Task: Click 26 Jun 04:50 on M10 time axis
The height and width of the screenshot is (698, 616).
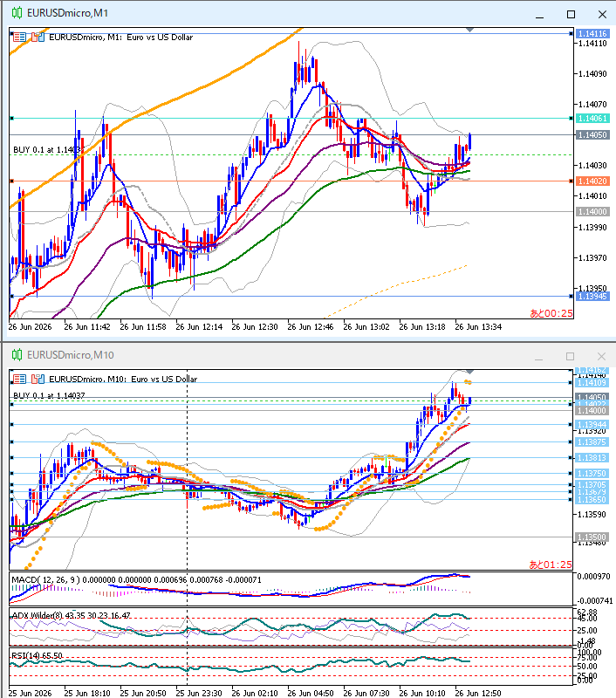Action: pyautogui.click(x=311, y=693)
